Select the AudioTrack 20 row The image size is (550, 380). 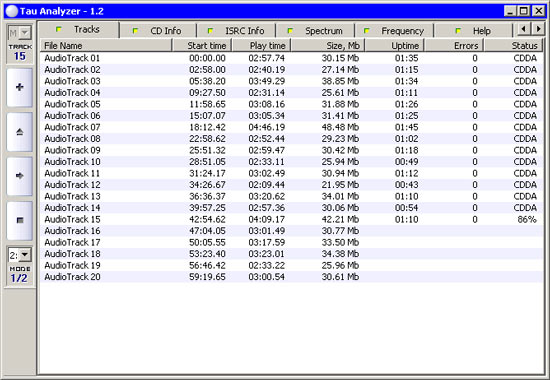click(292, 277)
